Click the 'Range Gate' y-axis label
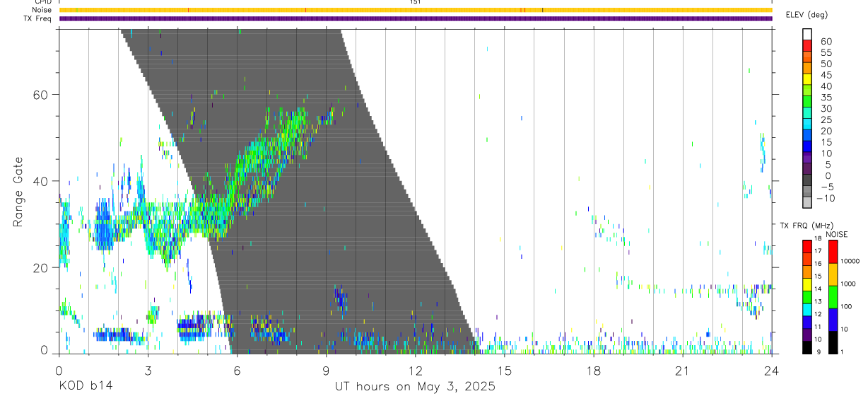The image size is (868, 401). pyautogui.click(x=18, y=192)
